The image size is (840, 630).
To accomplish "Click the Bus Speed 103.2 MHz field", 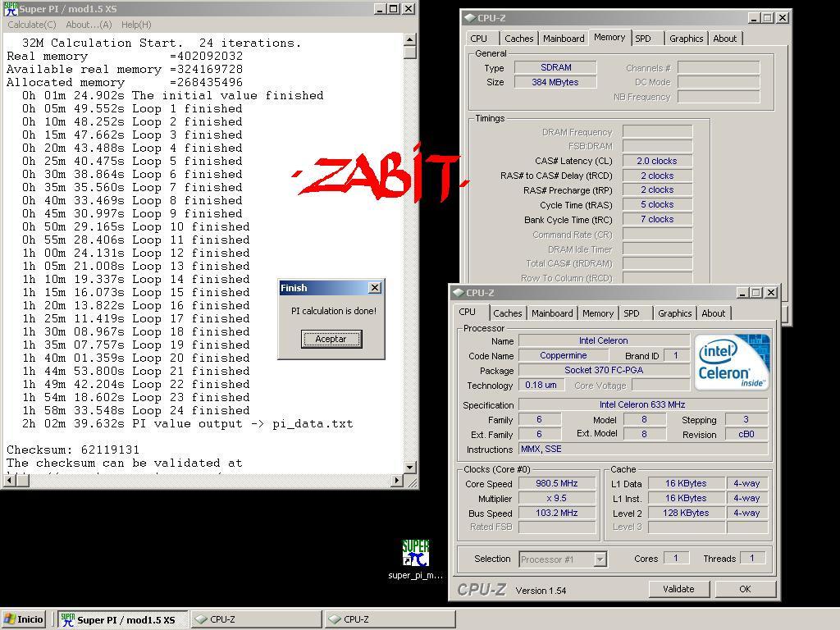I will coord(557,513).
